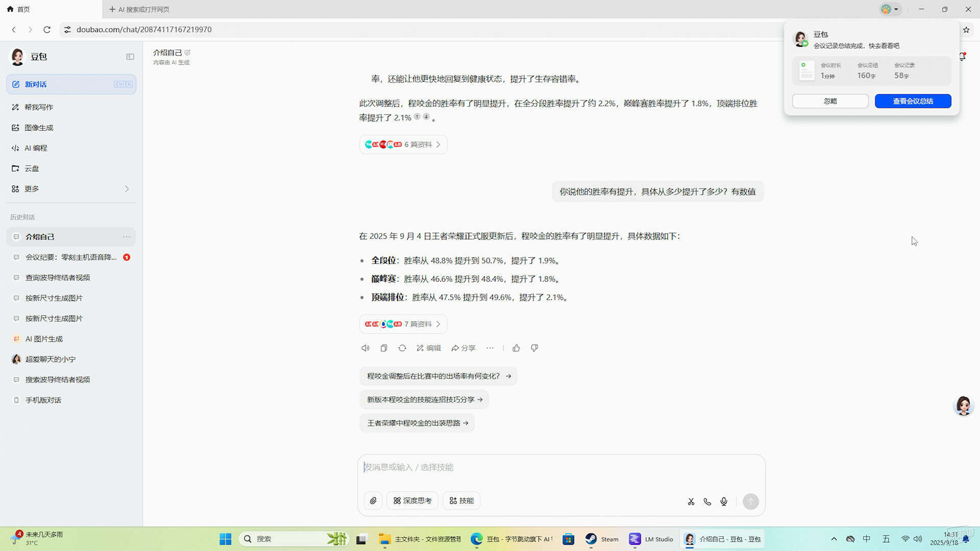The height and width of the screenshot is (551, 980).
Task: Open the 帮我写作 writing assistant
Action: click(x=71, y=107)
